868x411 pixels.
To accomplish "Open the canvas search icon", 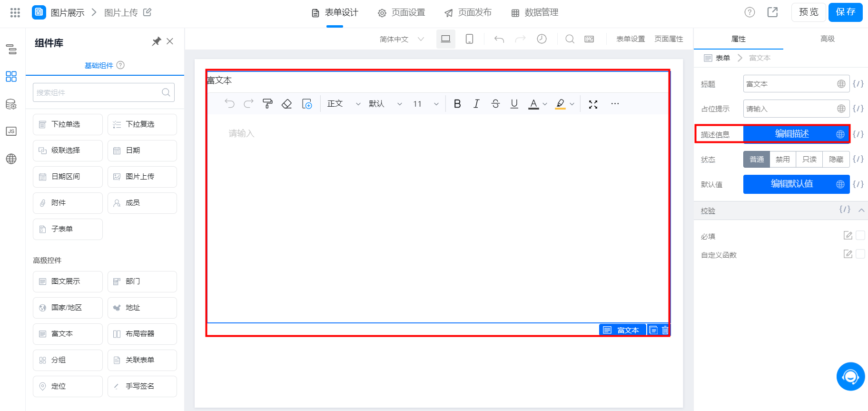I will pyautogui.click(x=570, y=39).
